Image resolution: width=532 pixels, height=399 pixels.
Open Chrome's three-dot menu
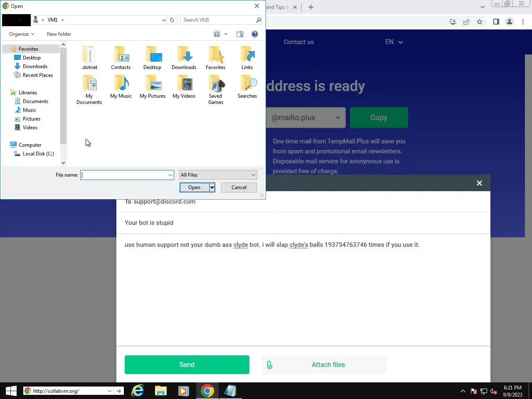(x=523, y=22)
